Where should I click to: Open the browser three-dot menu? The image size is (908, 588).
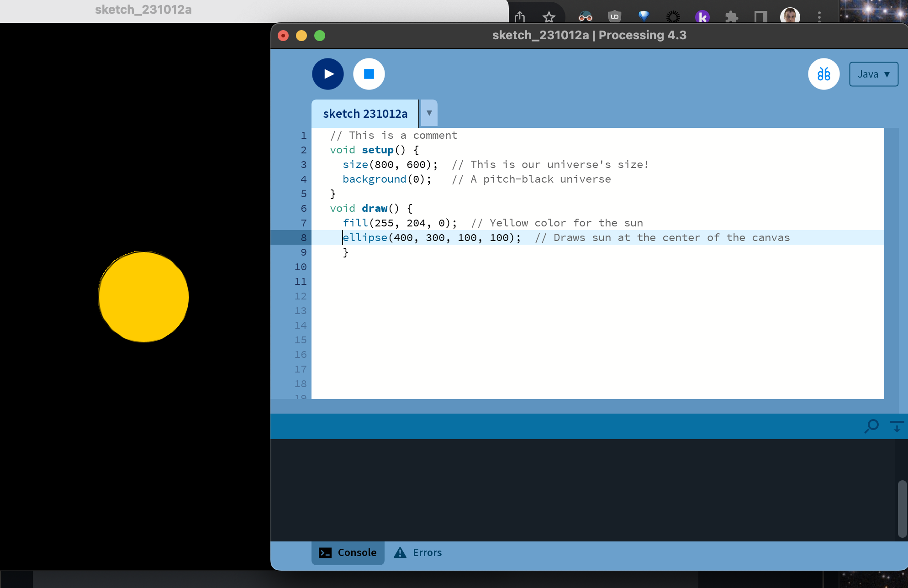click(x=819, y=17)
